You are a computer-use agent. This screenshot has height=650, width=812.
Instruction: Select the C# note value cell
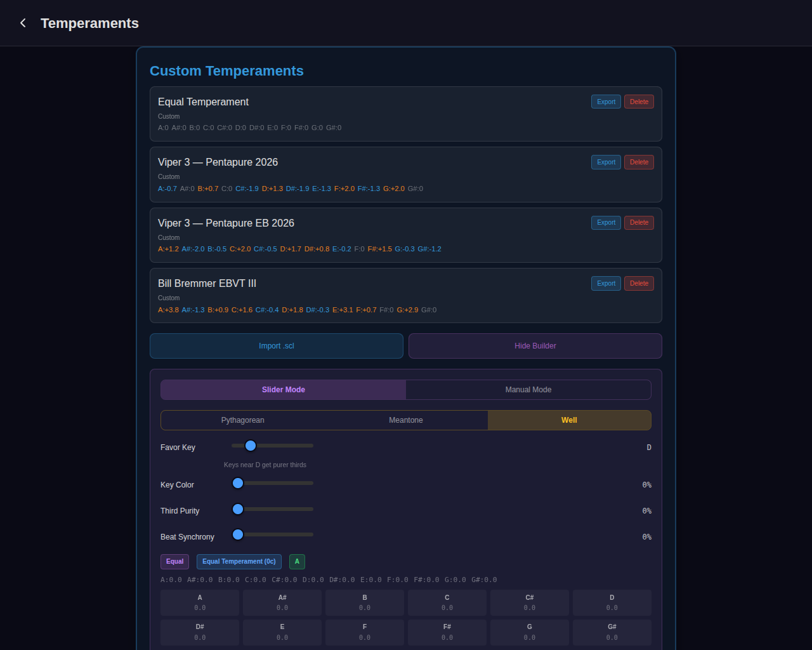[529, 602]
